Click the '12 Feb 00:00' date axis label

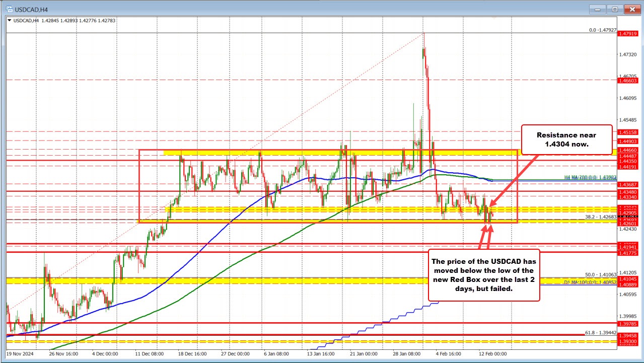click(493, 353)
